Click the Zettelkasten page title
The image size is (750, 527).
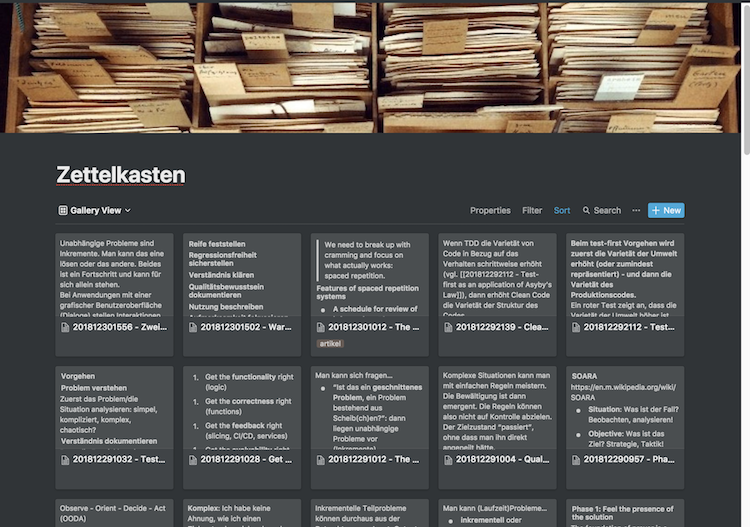coord(121,175)
